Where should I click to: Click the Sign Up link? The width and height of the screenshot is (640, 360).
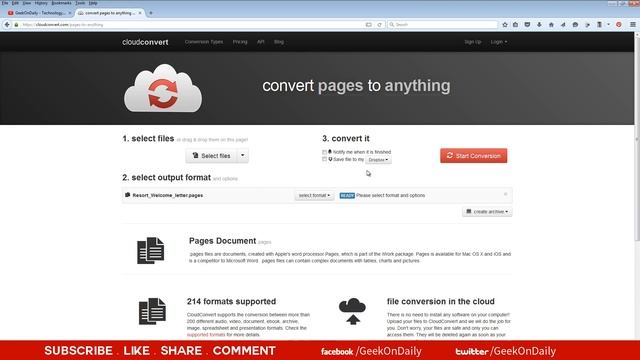coord(473,42)
